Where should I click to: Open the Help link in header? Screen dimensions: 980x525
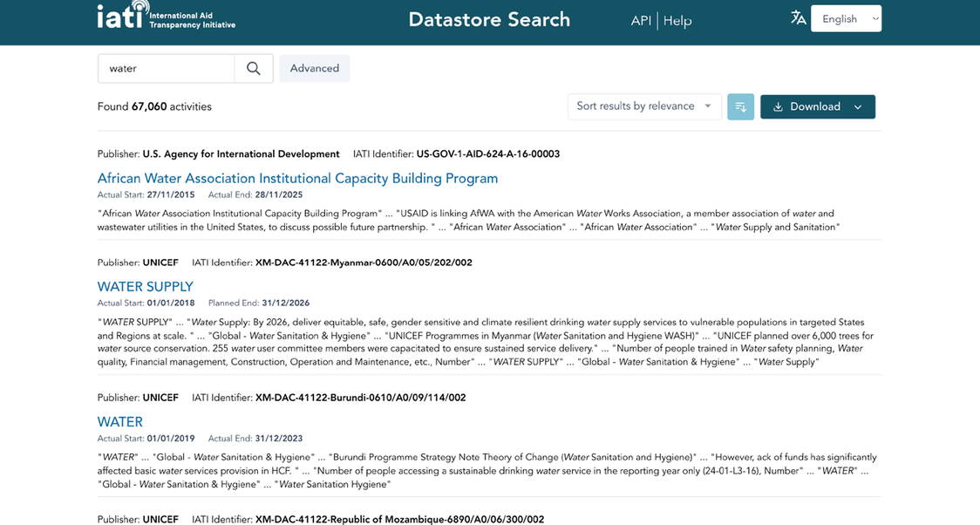(x=677, y=21)
